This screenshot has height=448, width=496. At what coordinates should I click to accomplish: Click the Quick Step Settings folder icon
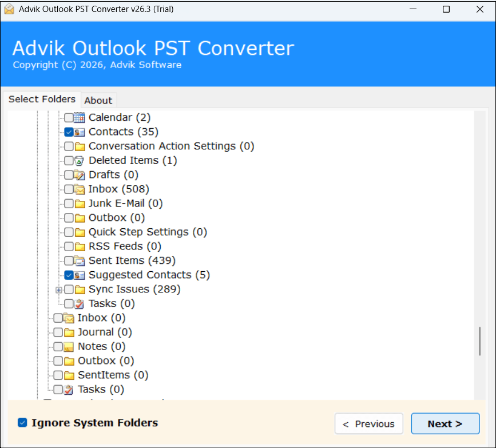pos(80,232)
